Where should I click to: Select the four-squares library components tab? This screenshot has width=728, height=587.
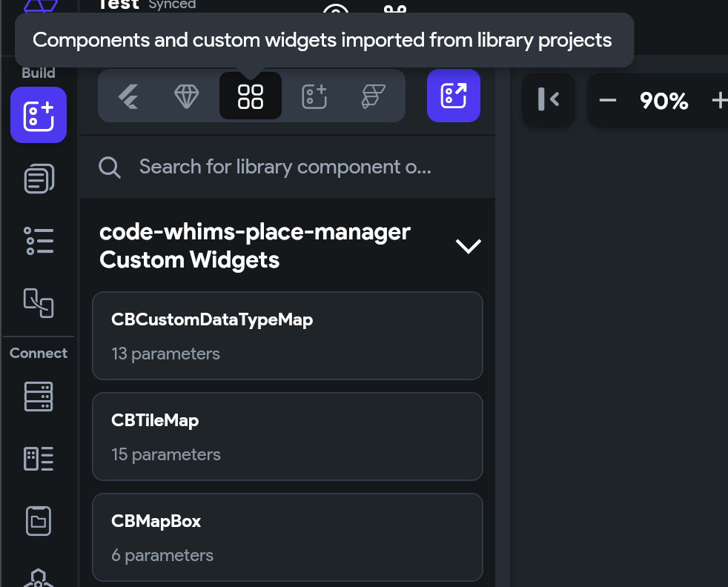(x=251, y=96)
